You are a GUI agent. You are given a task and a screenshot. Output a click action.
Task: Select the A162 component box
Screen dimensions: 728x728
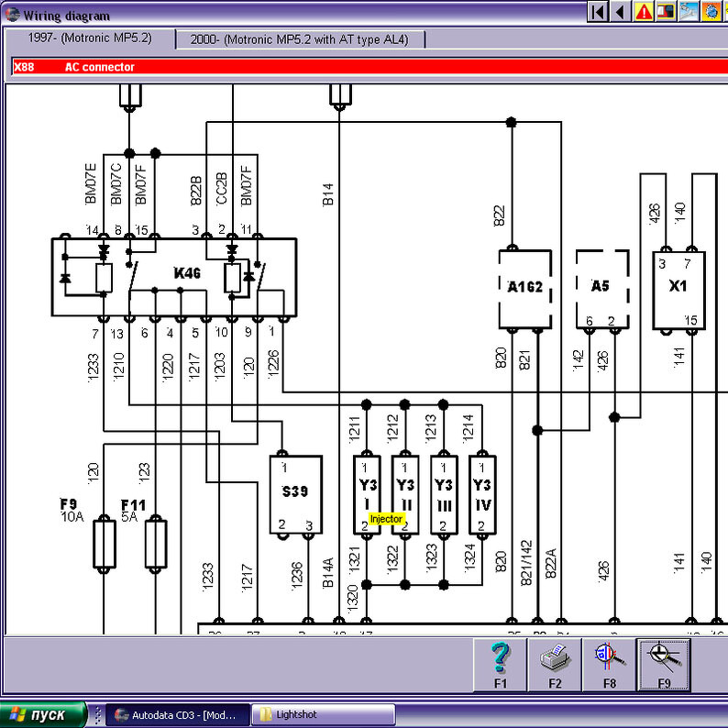525,289
